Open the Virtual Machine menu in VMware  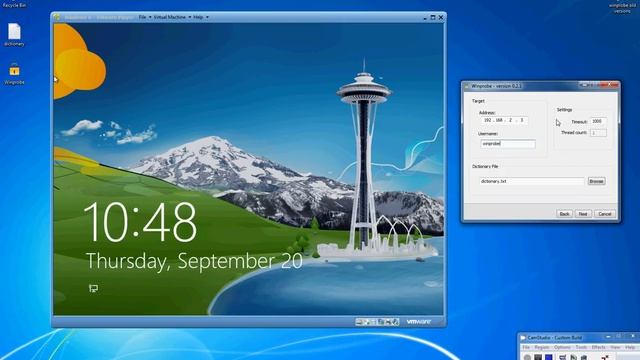point(172,17)
